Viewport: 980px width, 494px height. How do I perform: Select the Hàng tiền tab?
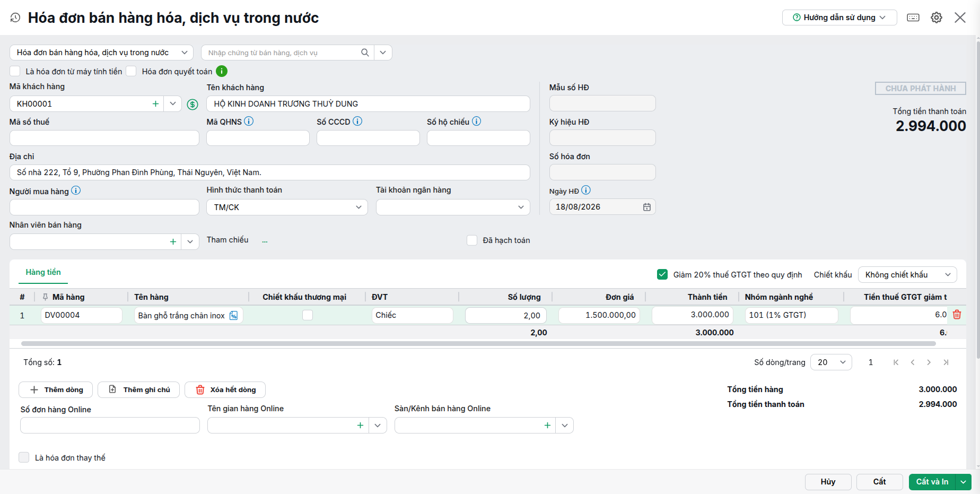tap(43, 272)
